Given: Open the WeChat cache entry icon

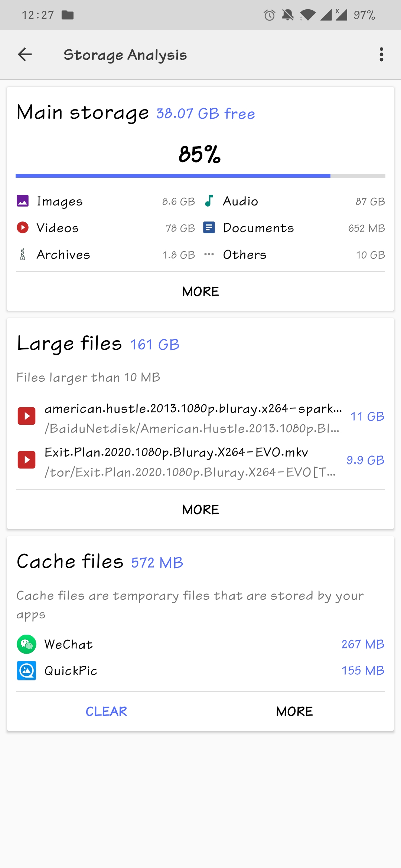Looking at the screenshot, I should (26, 644).
